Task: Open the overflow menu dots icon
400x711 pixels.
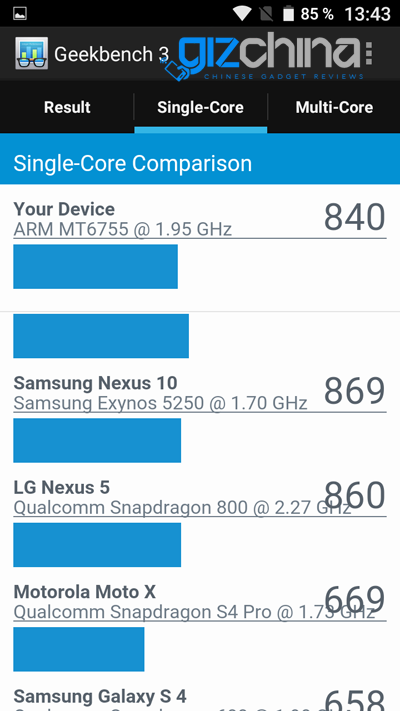Action: click(x=368, y=54)
